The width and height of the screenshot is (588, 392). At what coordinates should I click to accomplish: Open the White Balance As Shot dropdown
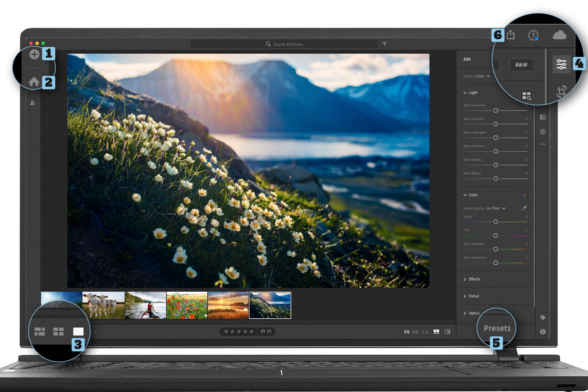[x=495, y=208]
